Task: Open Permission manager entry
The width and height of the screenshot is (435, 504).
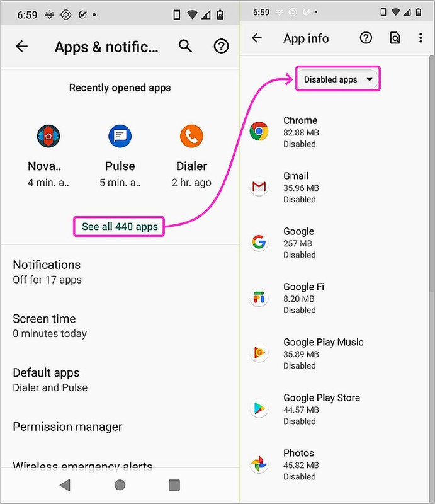Action: (x=120, y=427)
